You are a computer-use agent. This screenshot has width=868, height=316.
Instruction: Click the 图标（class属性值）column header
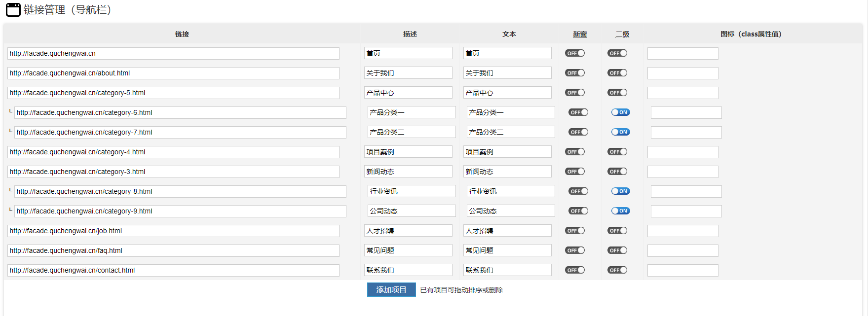click(x=751, y=34)
